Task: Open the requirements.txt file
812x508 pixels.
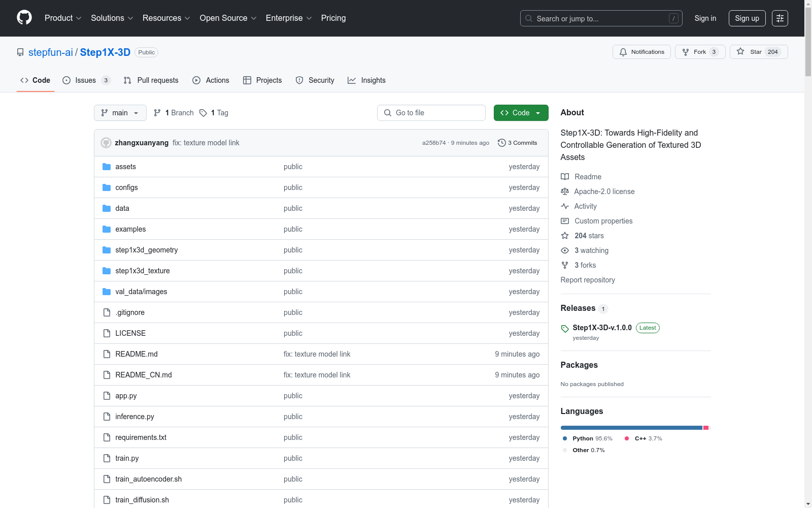Action: 141,437
